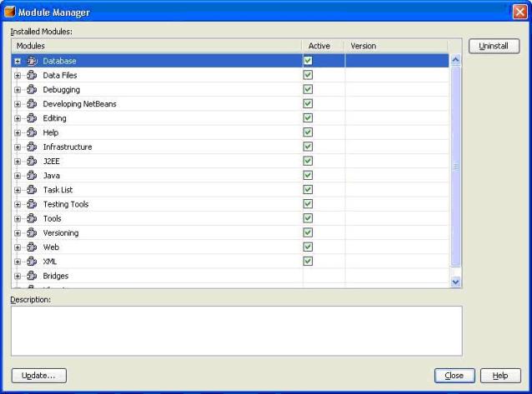Click inside the Description text area
Viewport: 532px width, 394px height.
pyautogui.click(x=236, y=330)
